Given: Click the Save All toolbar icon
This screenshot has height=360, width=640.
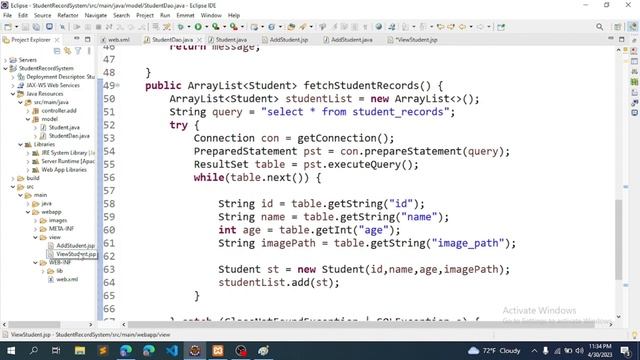Looking at the screenshot, I should [x=36, y=27].
